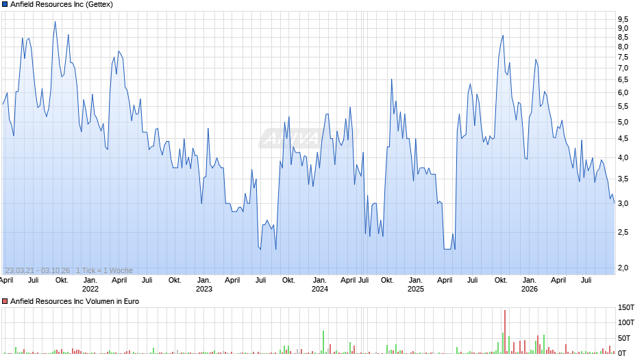Click the 100T volume axis label
This screenshot has height=360, width=644.
coord(626,322)
